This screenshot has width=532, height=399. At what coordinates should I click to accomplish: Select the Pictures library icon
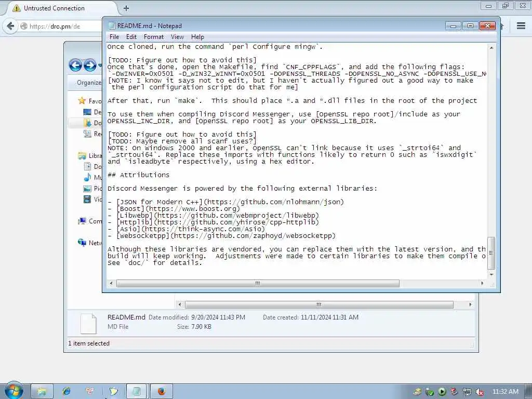pyautogui.click(x=87, y=188)
